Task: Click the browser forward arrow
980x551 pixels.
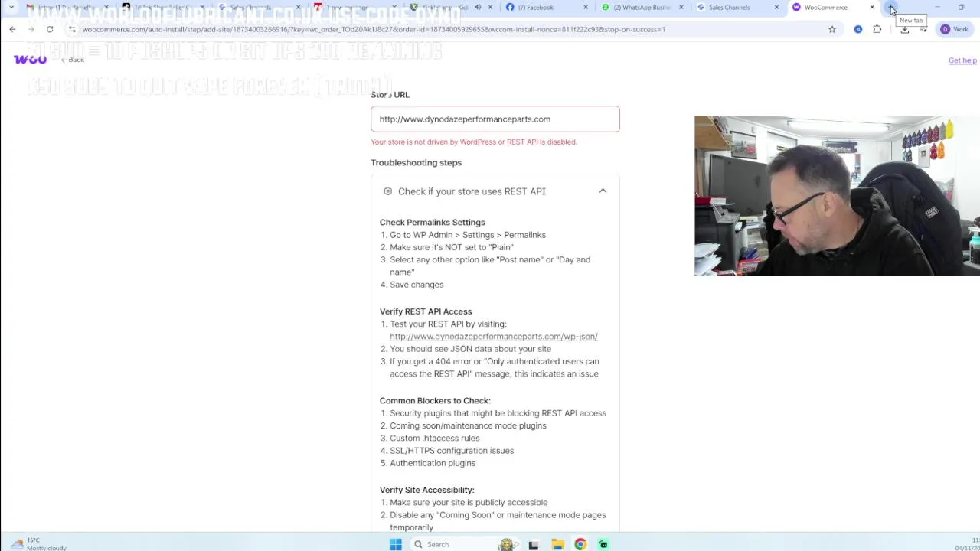Action: coord(31,29)
